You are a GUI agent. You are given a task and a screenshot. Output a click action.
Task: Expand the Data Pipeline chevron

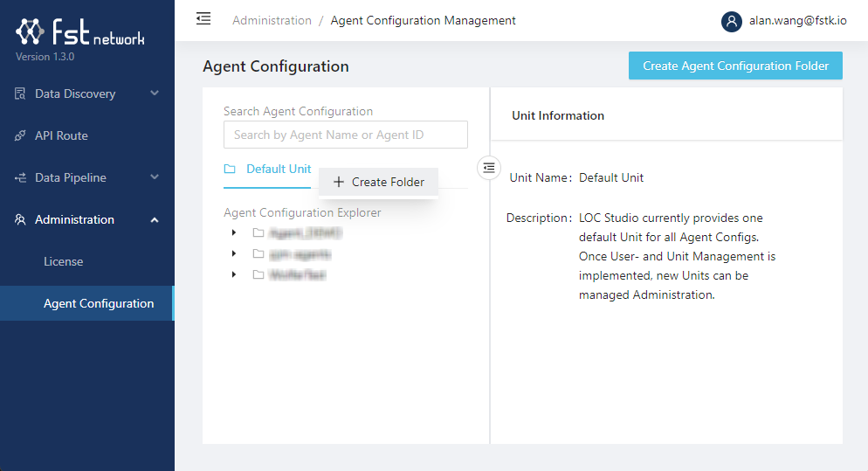pos(155,177)
